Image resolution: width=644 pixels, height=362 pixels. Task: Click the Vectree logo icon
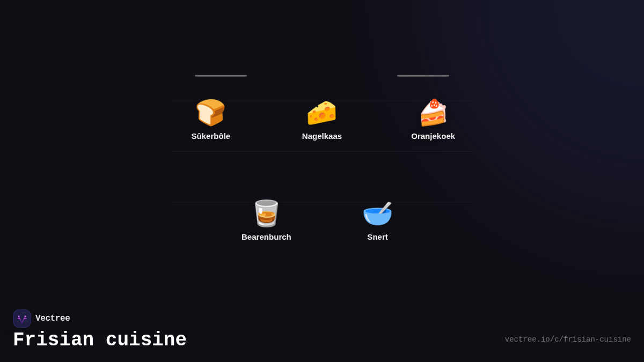point(22,318)
